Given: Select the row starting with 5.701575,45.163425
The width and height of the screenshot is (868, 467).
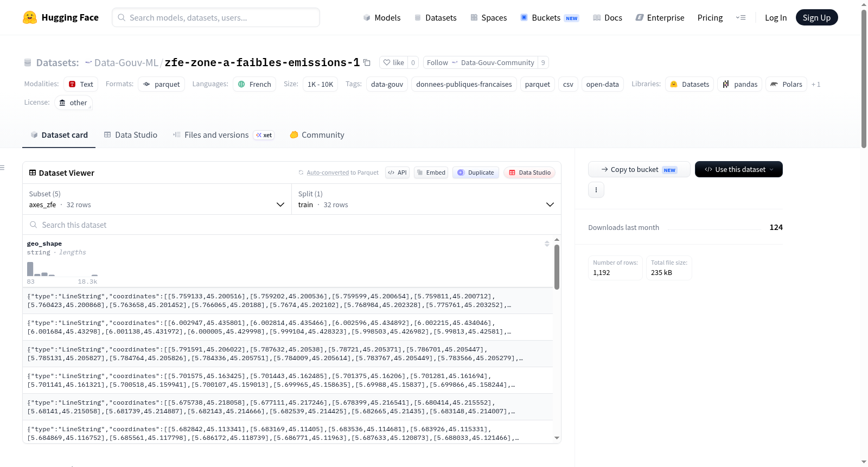Looking at the screenshot, I should [x=288, y=380].
